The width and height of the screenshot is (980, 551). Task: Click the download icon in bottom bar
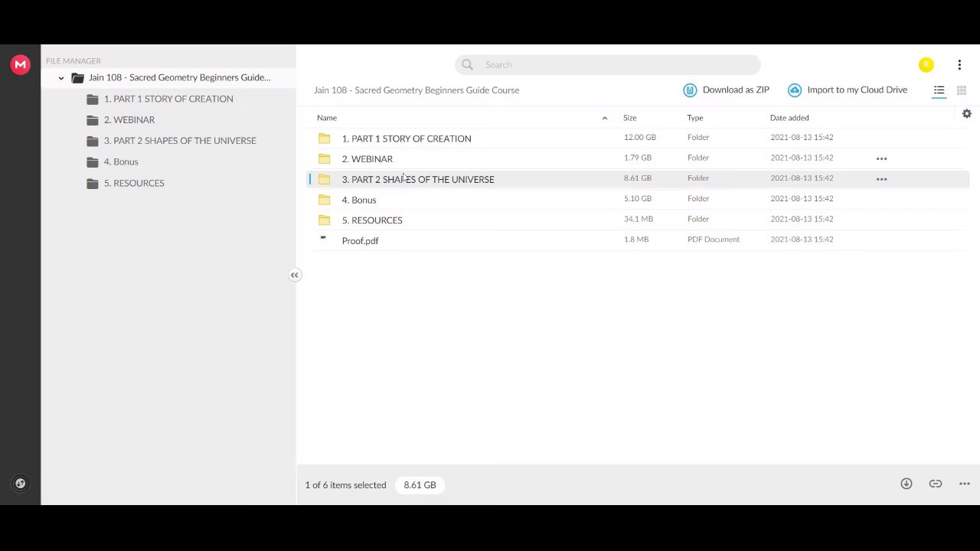pos(906,484)
